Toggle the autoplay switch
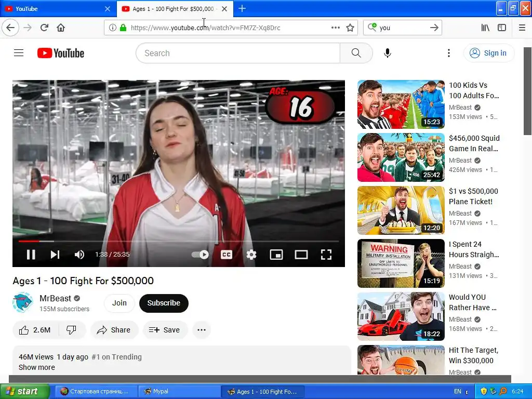Image resolution: width=532 pixels, height=399 pixels. pyautogui.click(x=200, y=255)
